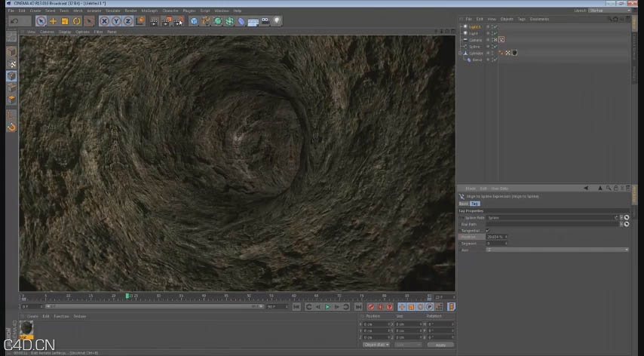Toggle the X axis lock
This screenshot has height=356, width=644.
[104, 21]
